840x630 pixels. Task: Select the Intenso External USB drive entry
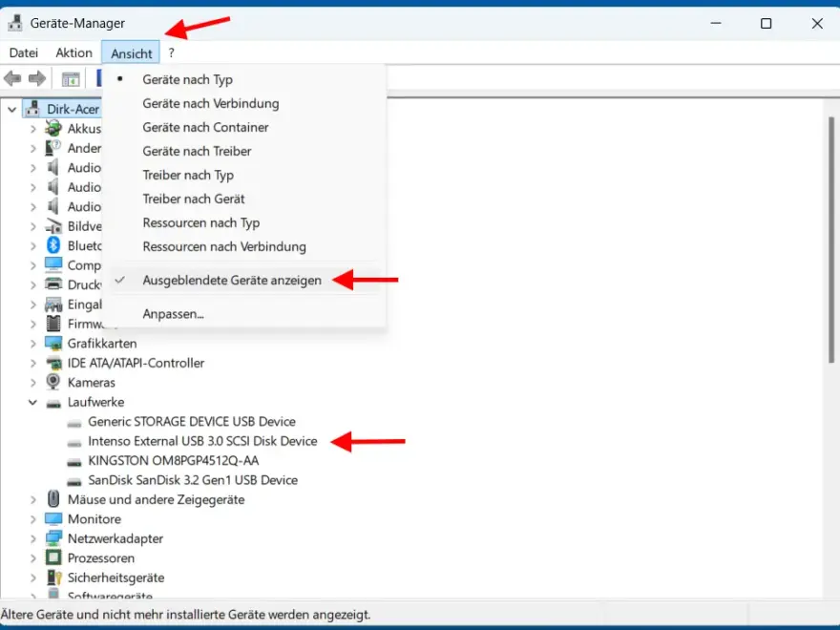tap(195, 441)
